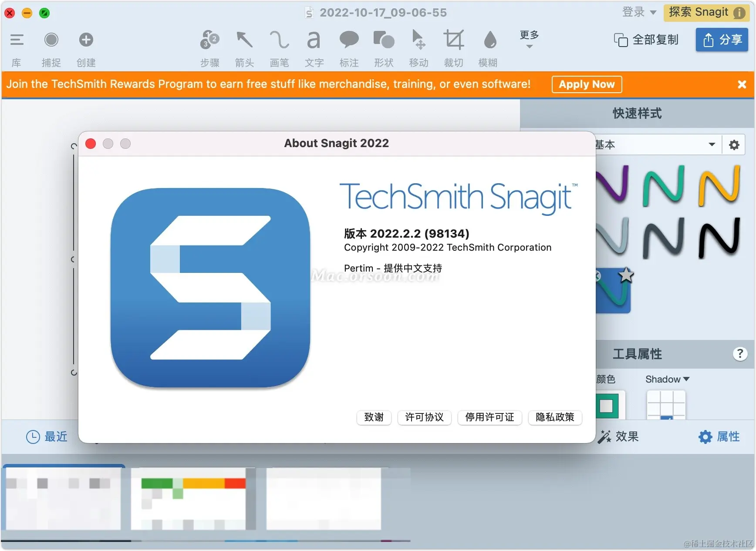Open the 登录 sign-in dropdown

point(639,12)
